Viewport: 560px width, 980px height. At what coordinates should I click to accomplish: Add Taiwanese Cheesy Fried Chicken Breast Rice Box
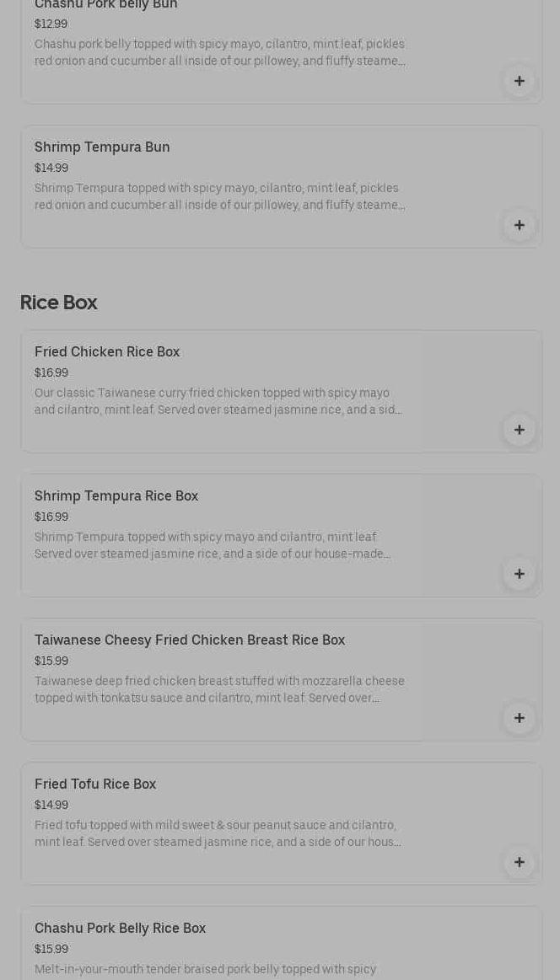pos(519,718)
